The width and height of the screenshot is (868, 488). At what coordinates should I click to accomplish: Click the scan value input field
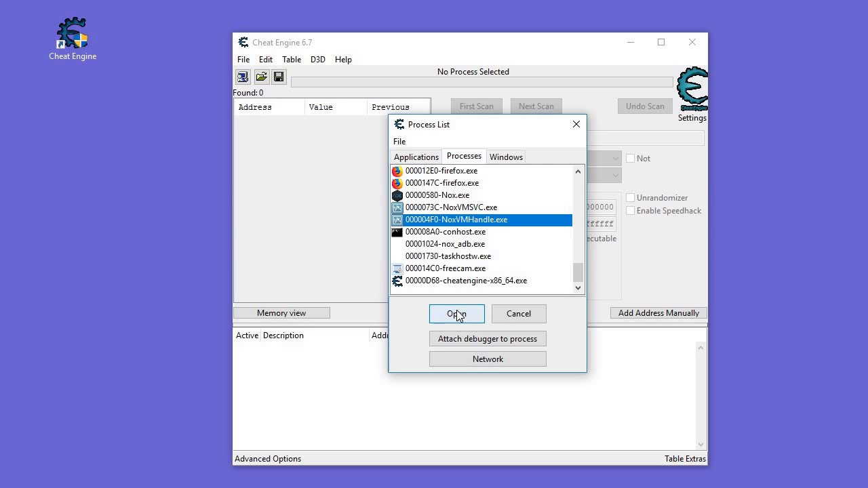[645, 138]
